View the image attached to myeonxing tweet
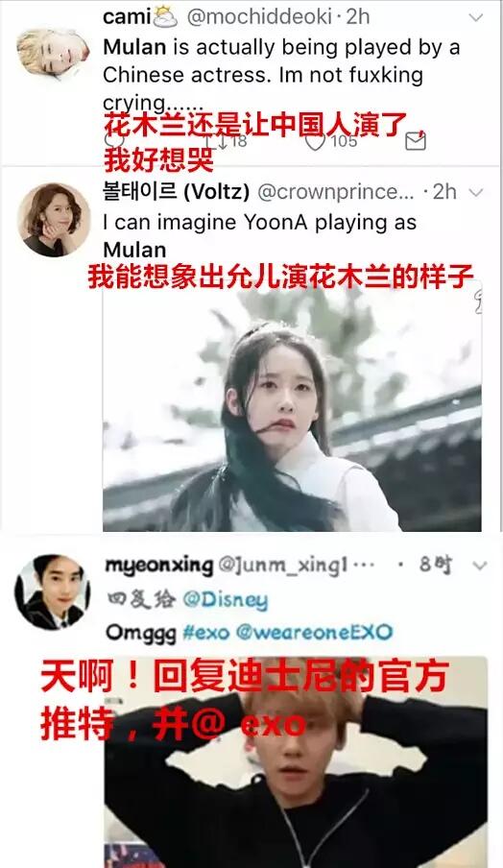 pos(296,761)
